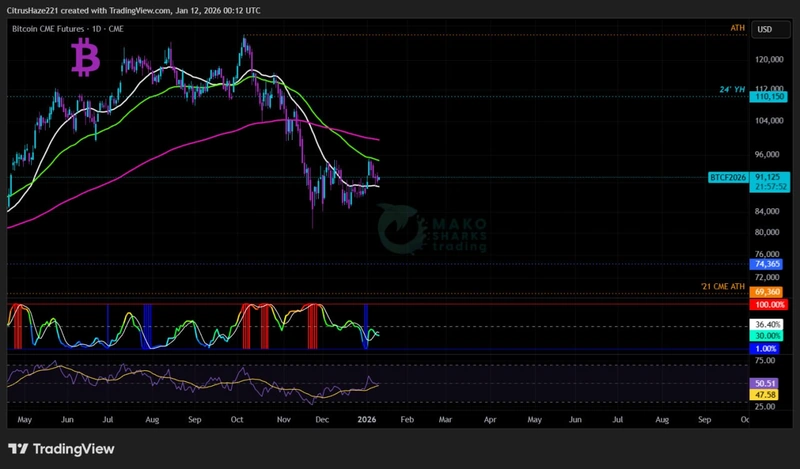Image resolution: width=800 pixels, height=469 pixels.
Task: Click the purple Bitcoin logo icon
Action: [85, 59]
